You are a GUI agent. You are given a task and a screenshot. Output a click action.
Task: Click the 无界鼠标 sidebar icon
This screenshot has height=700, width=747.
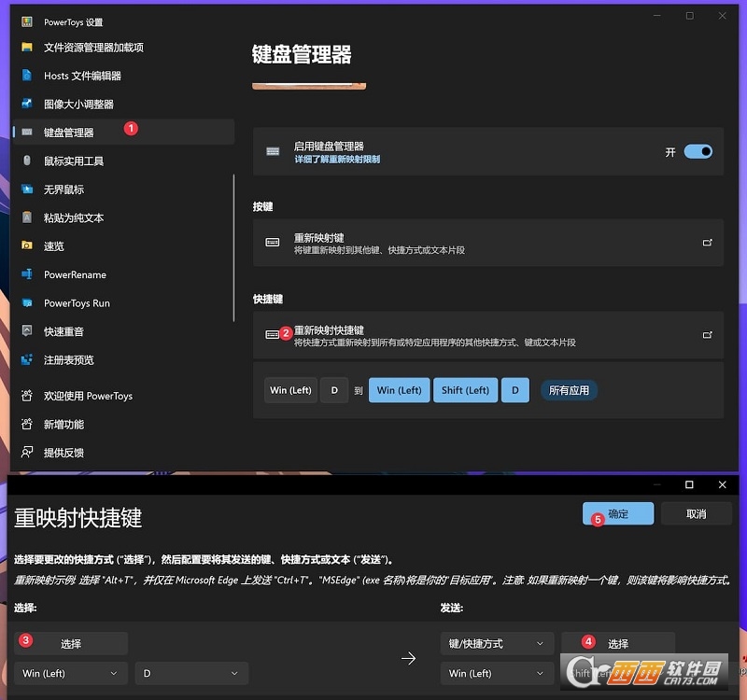(27, 189)
